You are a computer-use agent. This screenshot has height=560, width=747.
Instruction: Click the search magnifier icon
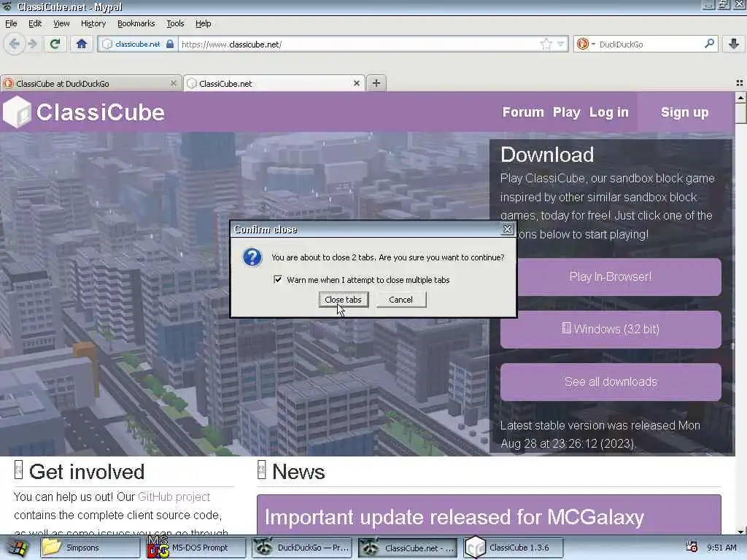click(709, 44)
